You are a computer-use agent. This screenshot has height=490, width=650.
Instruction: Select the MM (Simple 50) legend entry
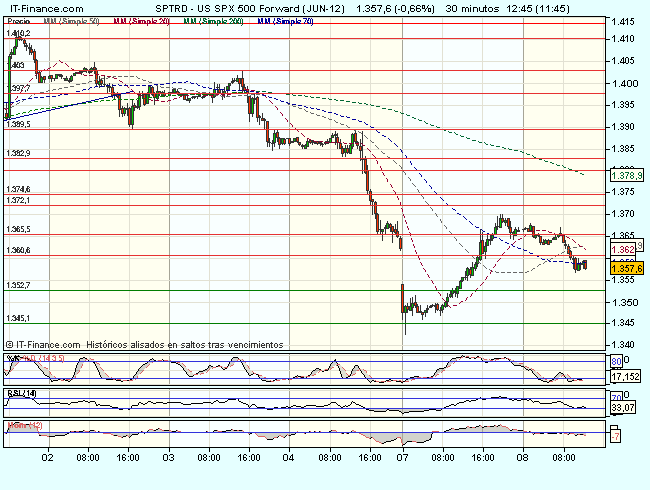coord(71,21)
